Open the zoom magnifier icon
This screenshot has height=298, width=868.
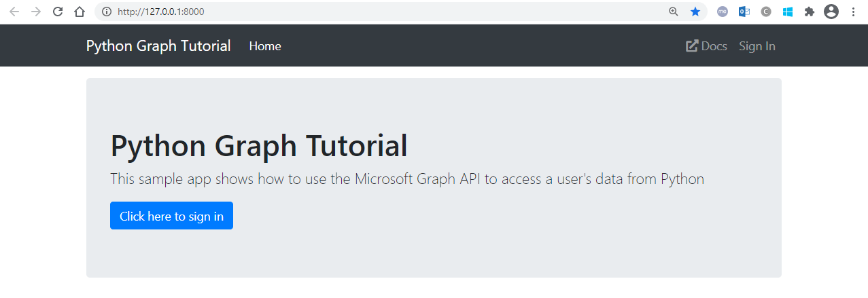click(674, 12)
